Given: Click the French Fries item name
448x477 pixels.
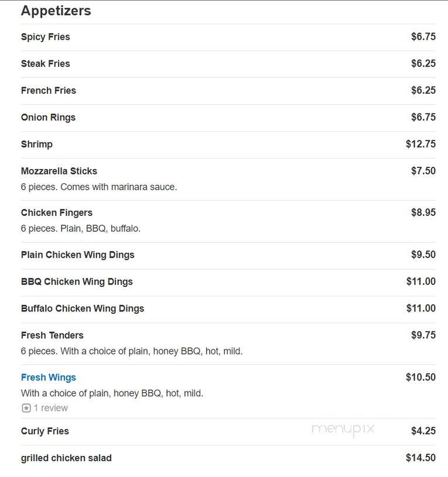Looking at the screenshot, I should 49,90.
